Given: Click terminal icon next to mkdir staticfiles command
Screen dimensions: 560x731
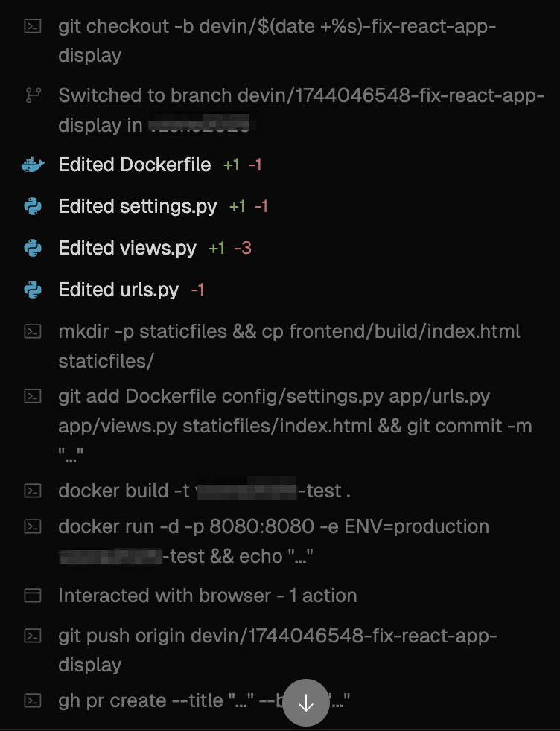Looking at the screenshot, I should (33, 331).
